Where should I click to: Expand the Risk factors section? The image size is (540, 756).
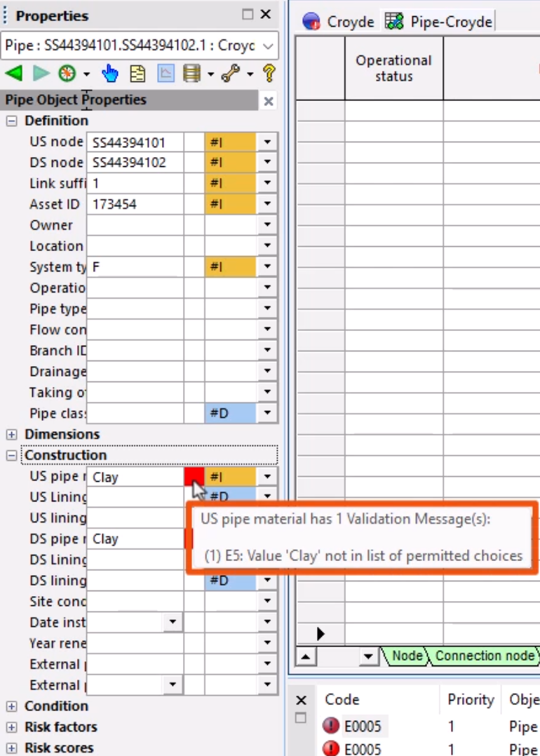(11, 727)
